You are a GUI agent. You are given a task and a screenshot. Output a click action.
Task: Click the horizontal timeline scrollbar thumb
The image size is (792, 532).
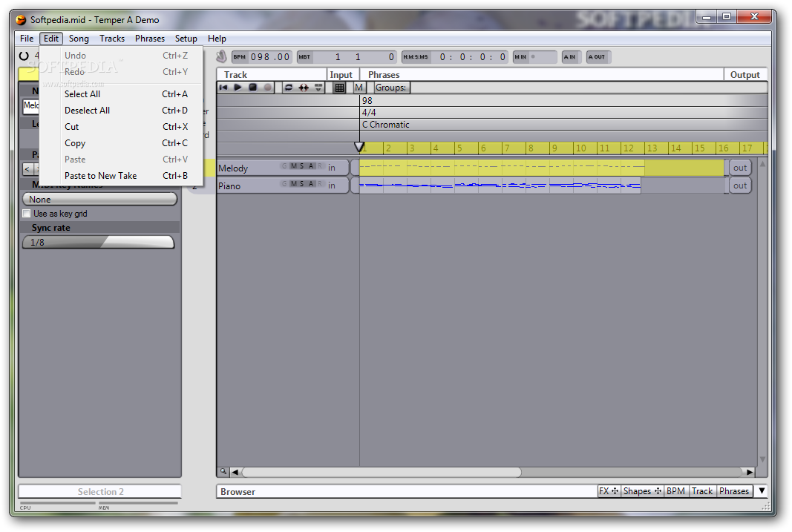point(382,472)
